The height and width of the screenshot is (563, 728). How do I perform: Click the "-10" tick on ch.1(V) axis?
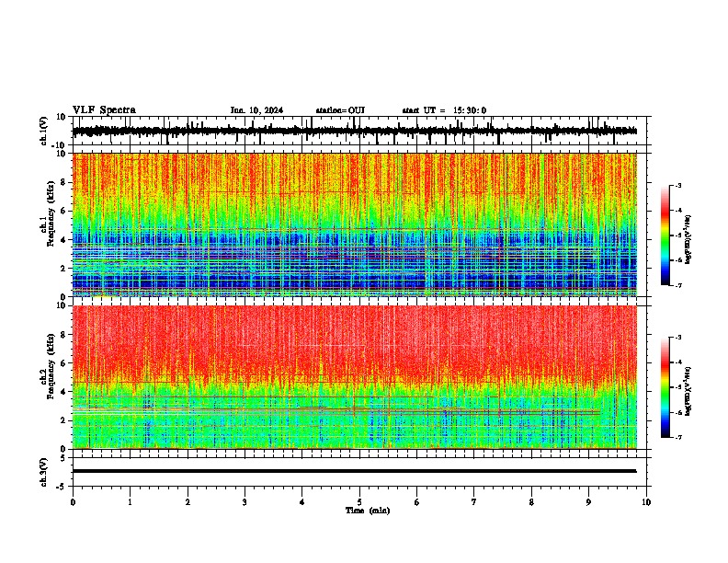click(60, 145)
